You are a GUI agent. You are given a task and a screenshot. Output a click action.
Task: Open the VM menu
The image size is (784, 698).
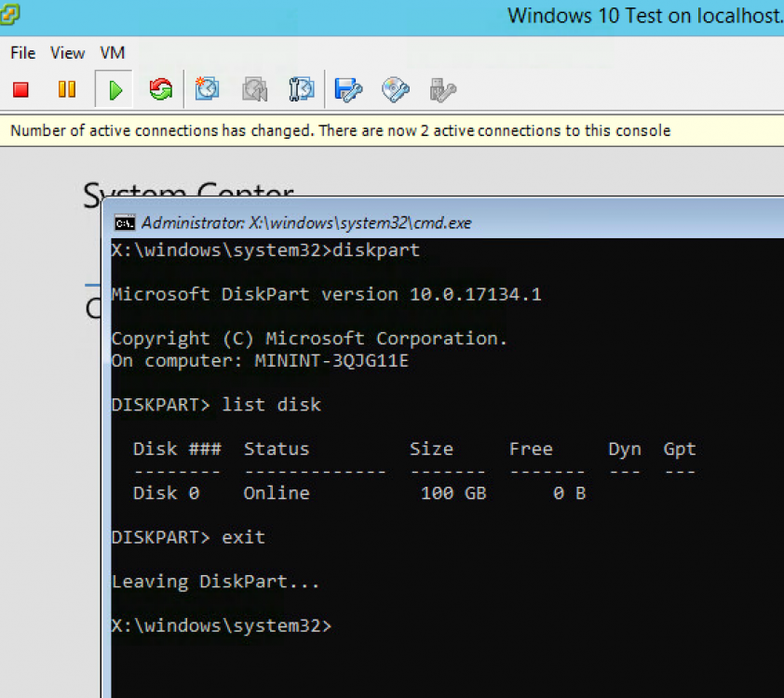pos(113,53)
